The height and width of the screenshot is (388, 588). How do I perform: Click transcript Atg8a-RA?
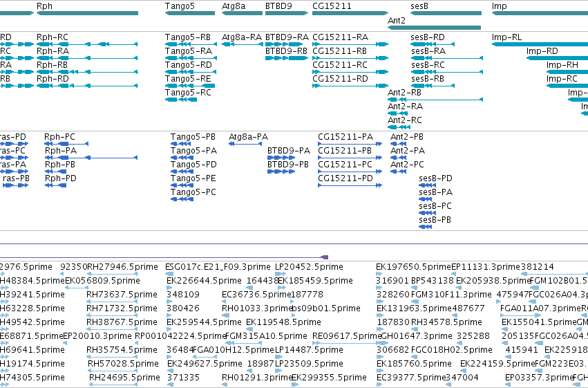pyautogui.click(x=242, y=44)
